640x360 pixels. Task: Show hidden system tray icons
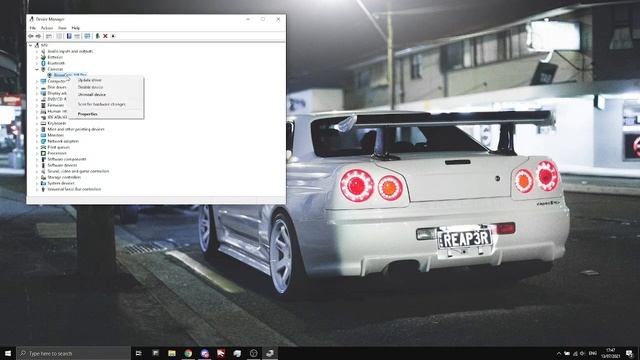pyautogui.click(x=558, y=353)
